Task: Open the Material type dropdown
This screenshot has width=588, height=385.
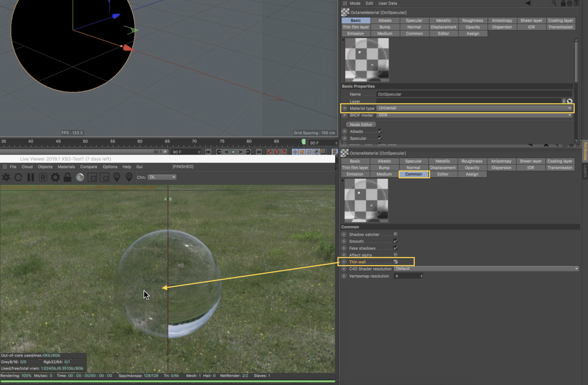Action: point(475,108)
